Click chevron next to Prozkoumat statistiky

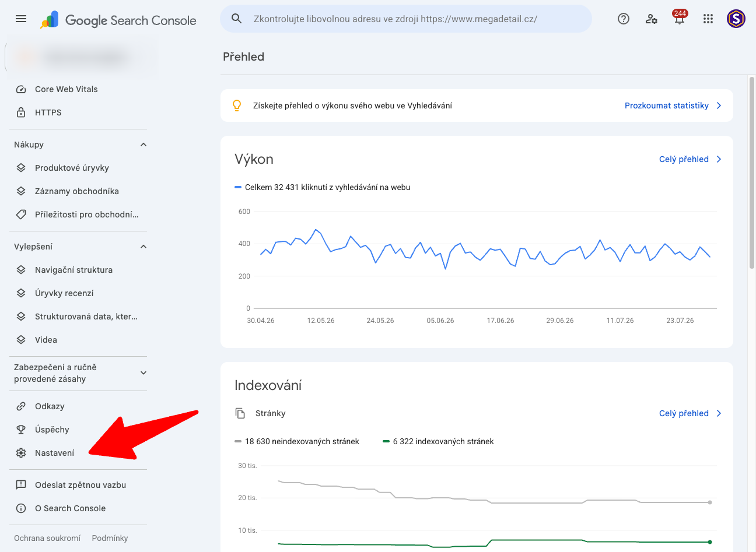click(719, 106)
